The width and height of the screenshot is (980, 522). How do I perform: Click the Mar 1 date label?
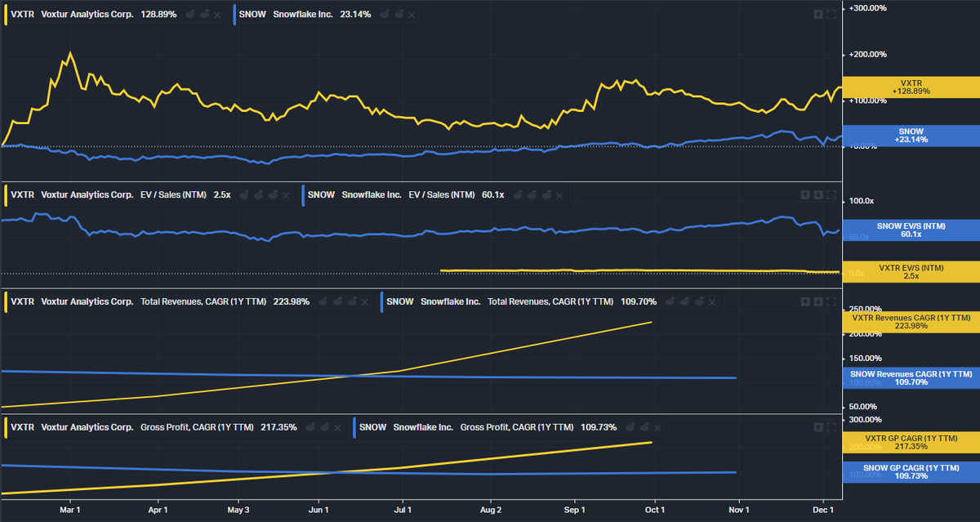tap(70, 510)
